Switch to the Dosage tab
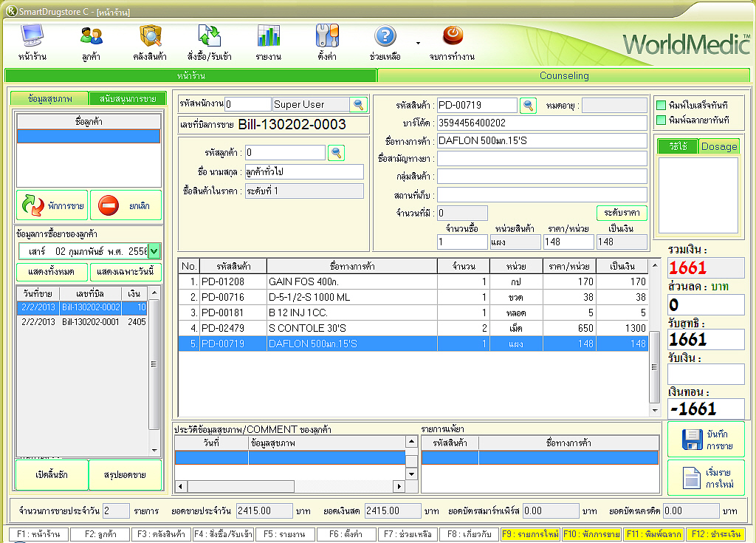Screen dimensions: 756x543 [719, 146]
